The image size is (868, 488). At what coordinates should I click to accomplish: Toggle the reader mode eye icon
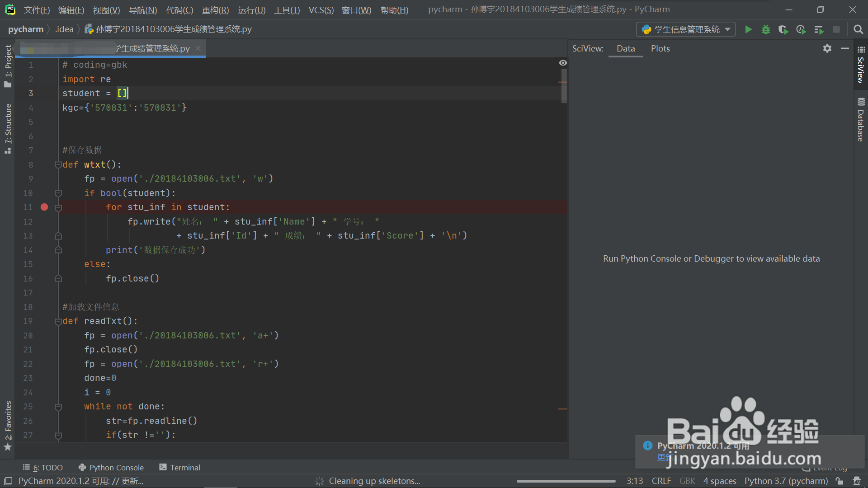tap(563, 63)
